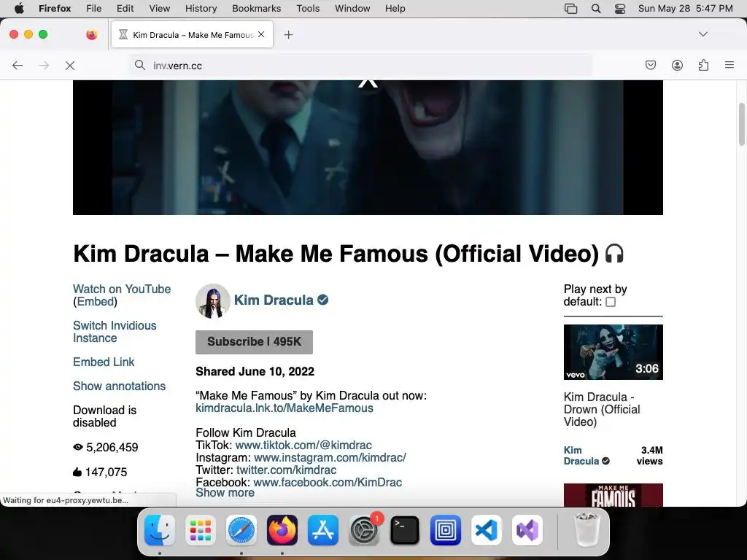Expand the list all tabs chevron

coord(703,34)
